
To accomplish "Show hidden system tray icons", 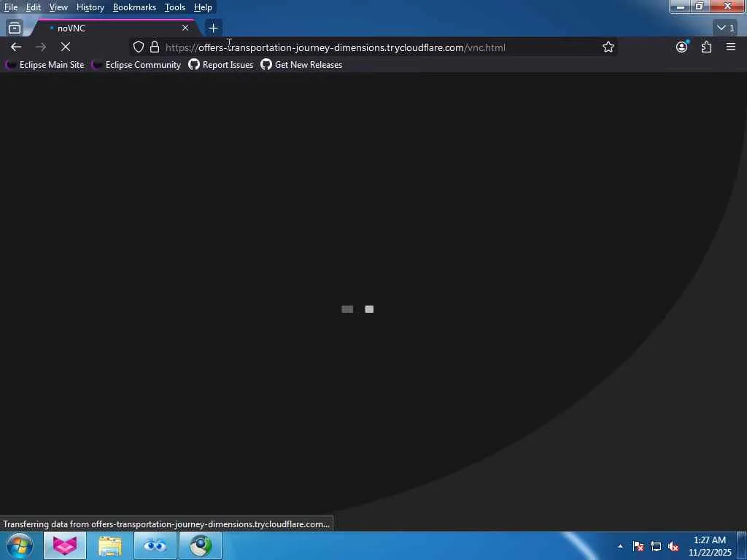I will [620, 546].
